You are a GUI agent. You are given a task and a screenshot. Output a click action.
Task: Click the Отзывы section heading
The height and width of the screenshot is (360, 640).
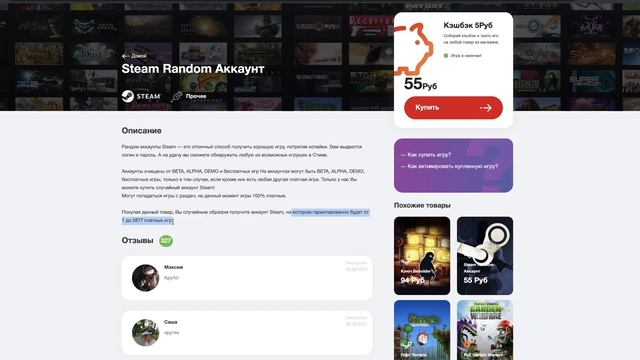click(x=137, y=240)
